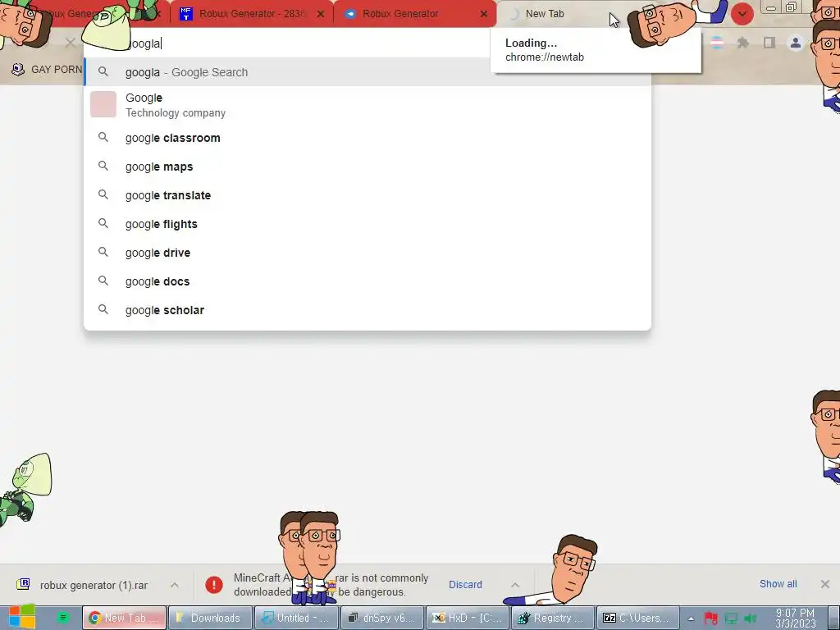Click the search icon beside 'googla - Google Search'
The width and height of the screenshot is (840, 630).
(x=103, y=72)
